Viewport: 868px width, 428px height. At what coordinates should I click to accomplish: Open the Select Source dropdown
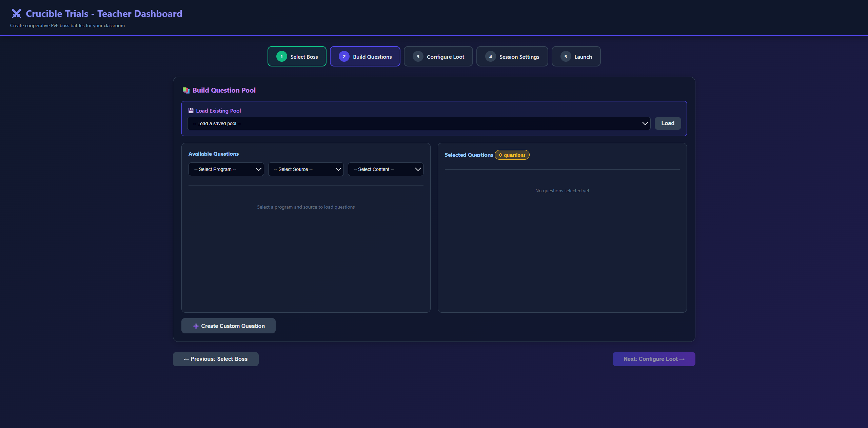(306, 169)
